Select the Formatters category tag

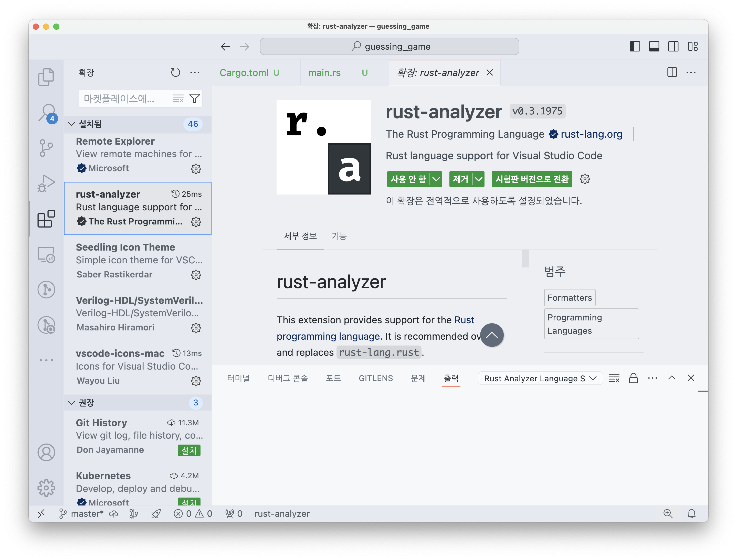click(x=569, y=298)
